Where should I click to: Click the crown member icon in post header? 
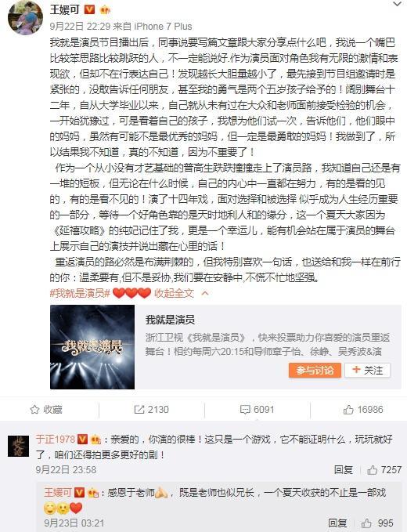coord(106,10)
